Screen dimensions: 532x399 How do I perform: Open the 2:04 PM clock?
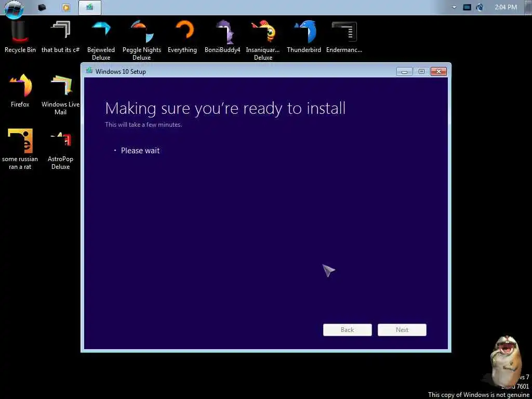coord(506,7)
